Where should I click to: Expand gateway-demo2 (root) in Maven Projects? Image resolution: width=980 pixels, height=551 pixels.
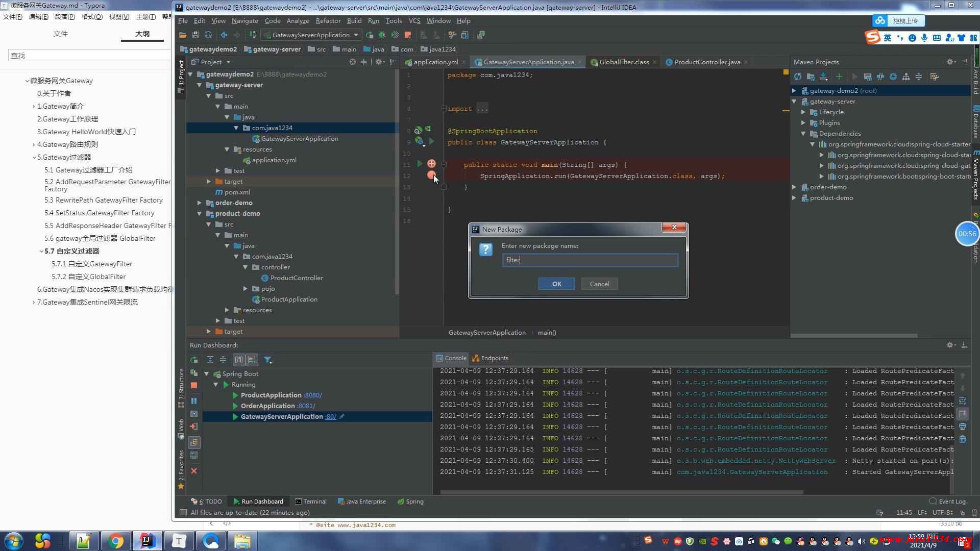pyautogui.click(x=794, y=90)
